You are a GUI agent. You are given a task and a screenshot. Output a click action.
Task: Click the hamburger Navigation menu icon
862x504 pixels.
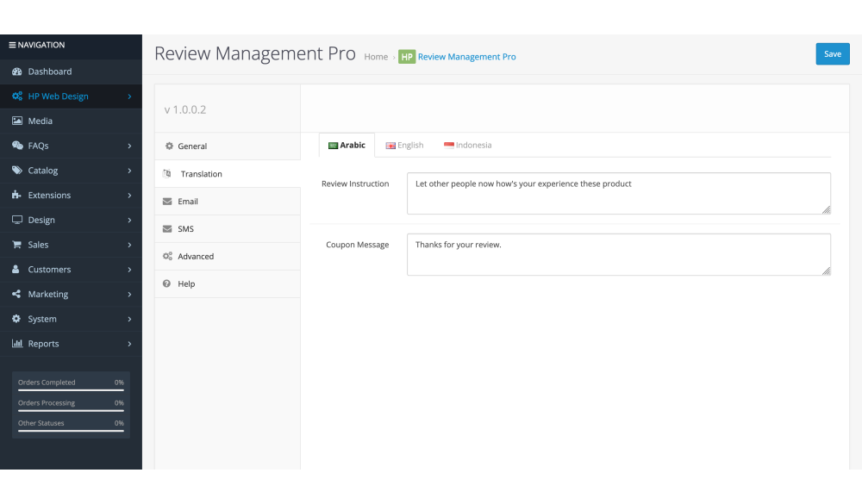click(12, 45)
